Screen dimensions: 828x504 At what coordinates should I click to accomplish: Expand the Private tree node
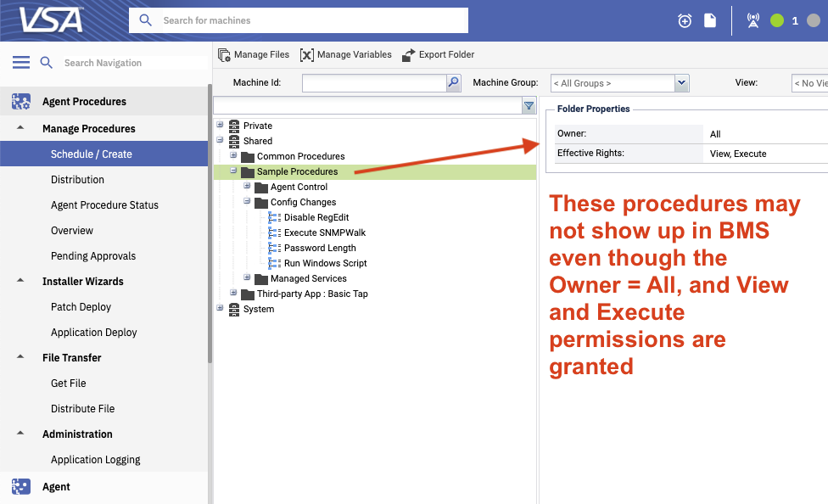tap(221, 125)
